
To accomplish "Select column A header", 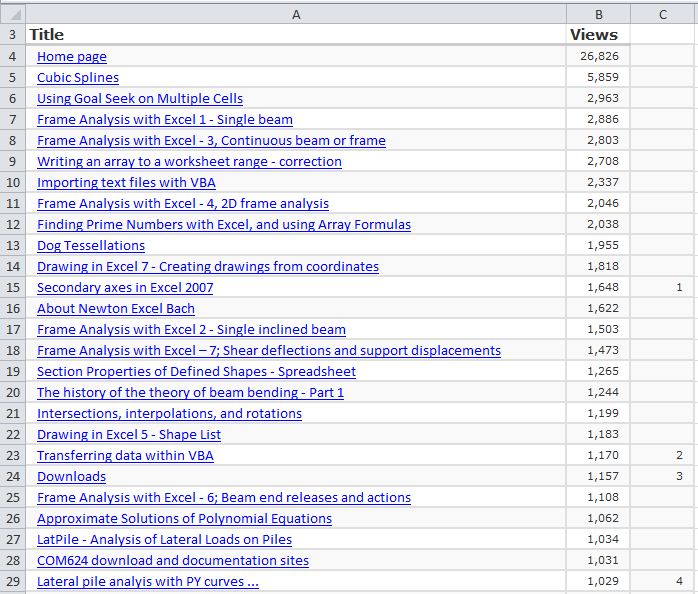I will tap(295, 13).
